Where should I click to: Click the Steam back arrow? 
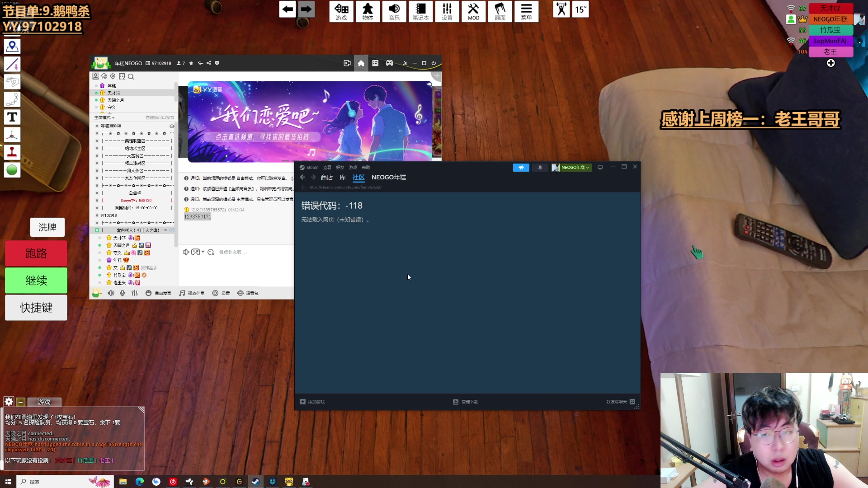click(x=302, y=178)
